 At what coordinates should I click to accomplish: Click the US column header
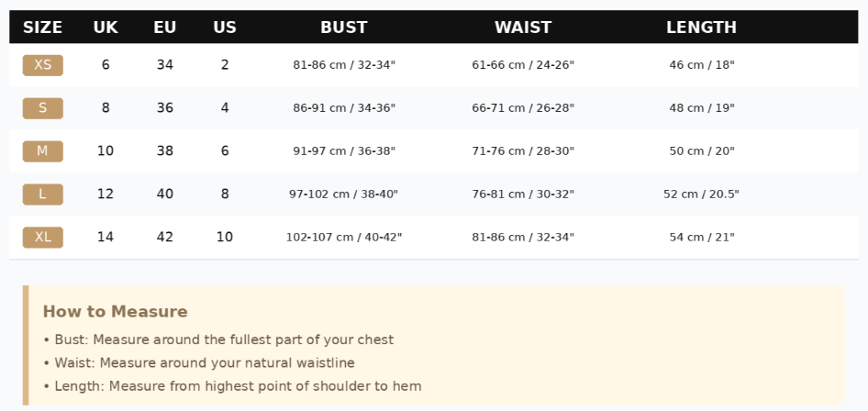coord(225,28)
